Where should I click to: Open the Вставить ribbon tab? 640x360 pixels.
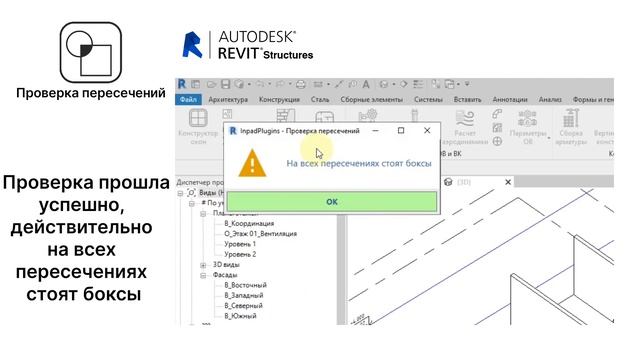[467, 99]
